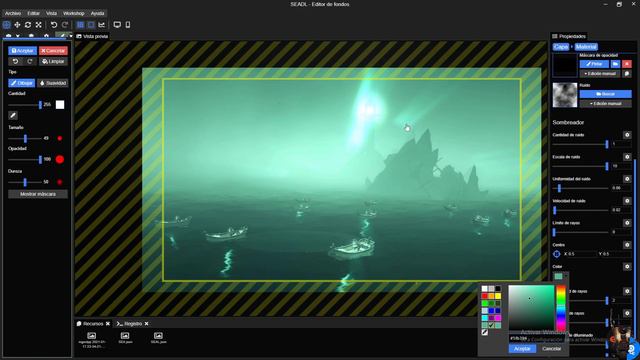640x360 pixels.
Task: Click Buscar for the noise texture
Action: [606, 94]
